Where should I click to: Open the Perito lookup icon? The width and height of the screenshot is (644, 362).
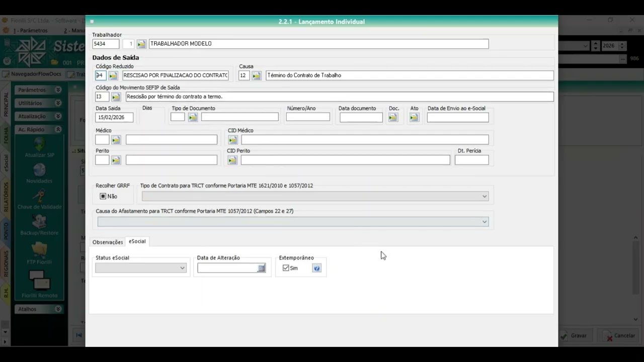coord(116,160)
